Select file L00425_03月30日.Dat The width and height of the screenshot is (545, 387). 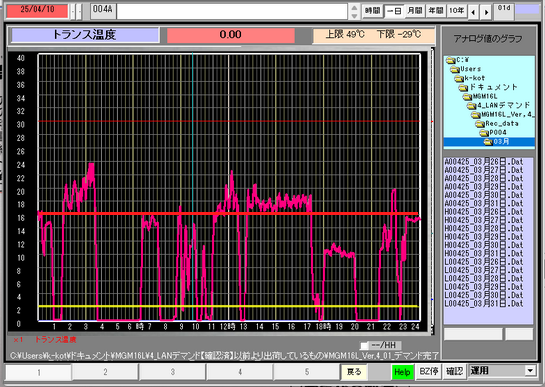click(484, 296)
